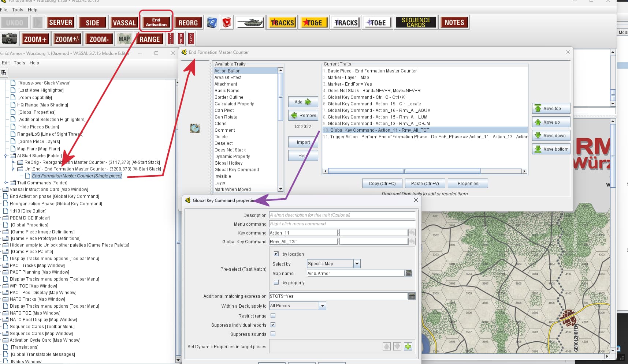Click the HIDE pieces toolbar button

[181, 38]
